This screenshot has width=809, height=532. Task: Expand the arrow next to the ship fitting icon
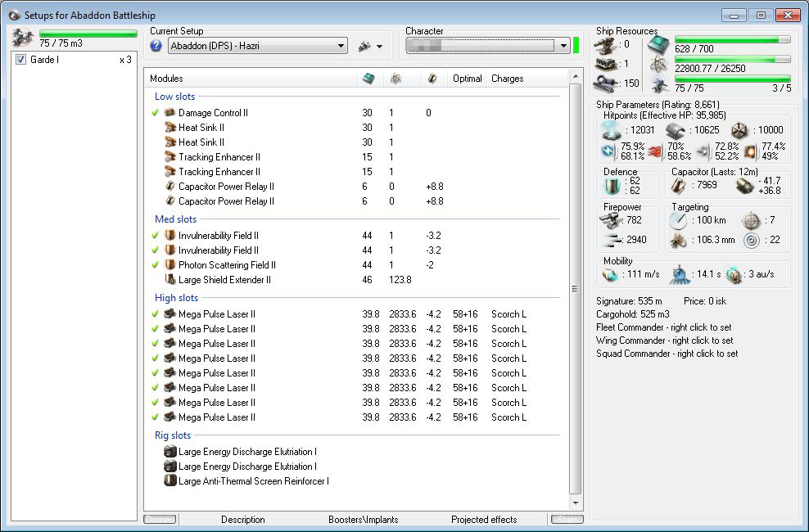coord(380,47)
